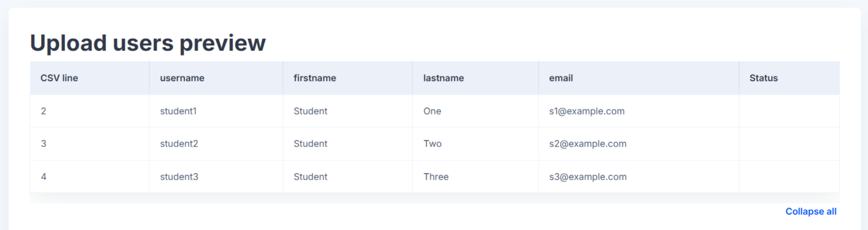Click lastname cell Three
The height and width of the screenshot is (230, 868).
(x=476, y=176)
